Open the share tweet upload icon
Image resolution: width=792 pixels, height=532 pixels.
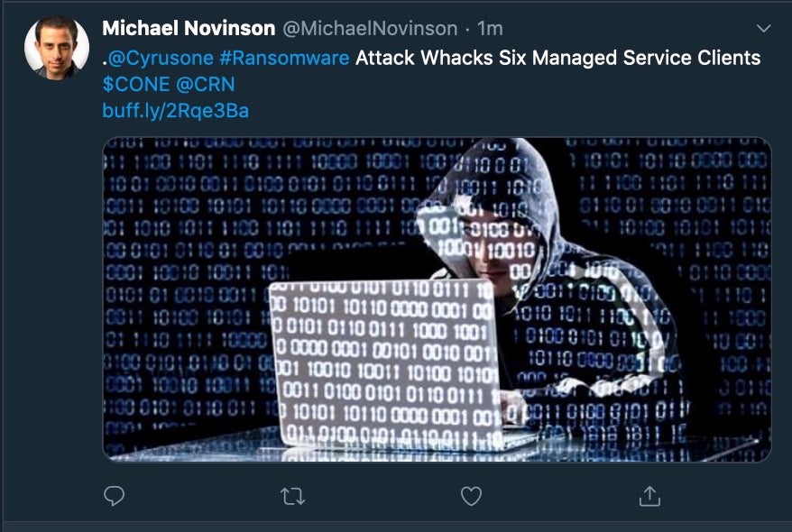[x=649, y=496]
